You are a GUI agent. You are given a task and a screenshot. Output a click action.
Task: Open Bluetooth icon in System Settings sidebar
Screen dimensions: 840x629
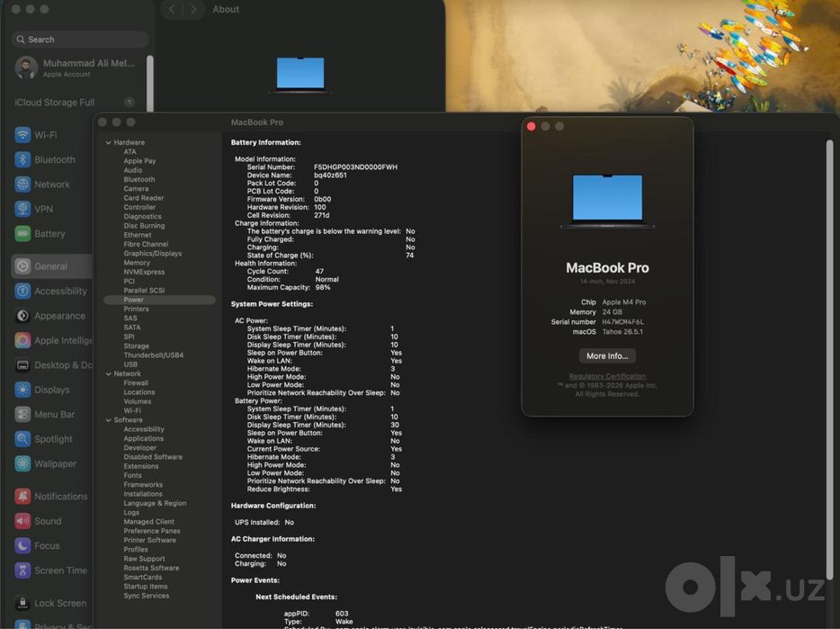tap(22, 159)
